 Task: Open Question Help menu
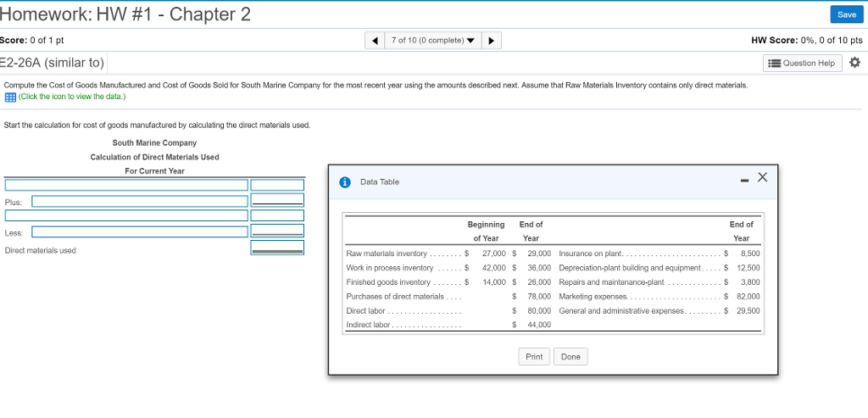tap(803, 63)
